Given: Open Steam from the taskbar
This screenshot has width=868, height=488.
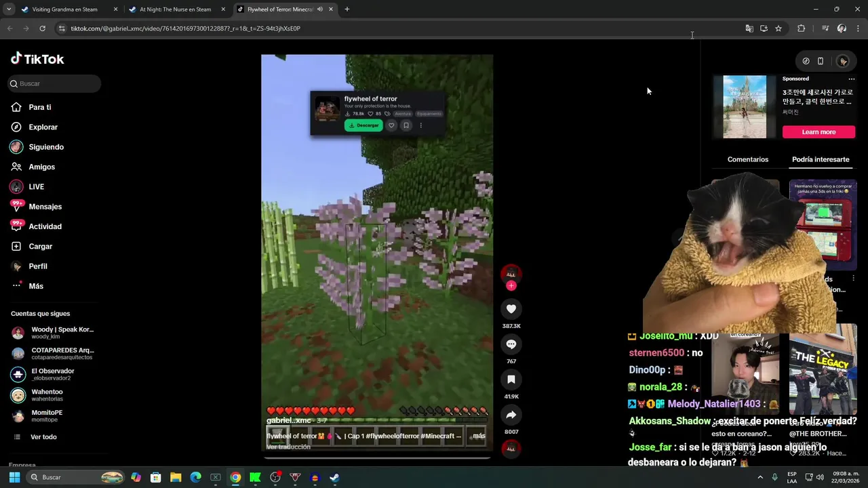Looking at the screenshot, I should click(x=334, y=477).
